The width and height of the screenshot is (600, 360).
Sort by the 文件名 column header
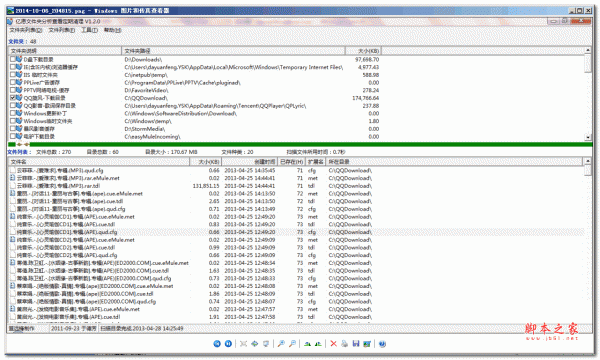click(x=99, y=162)
